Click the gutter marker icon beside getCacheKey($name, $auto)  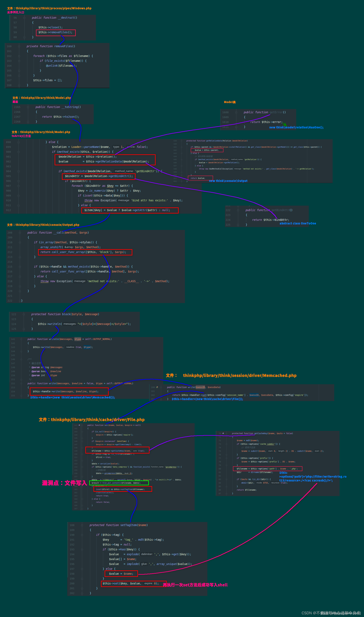pyautogui.click(x=223, y=433)
